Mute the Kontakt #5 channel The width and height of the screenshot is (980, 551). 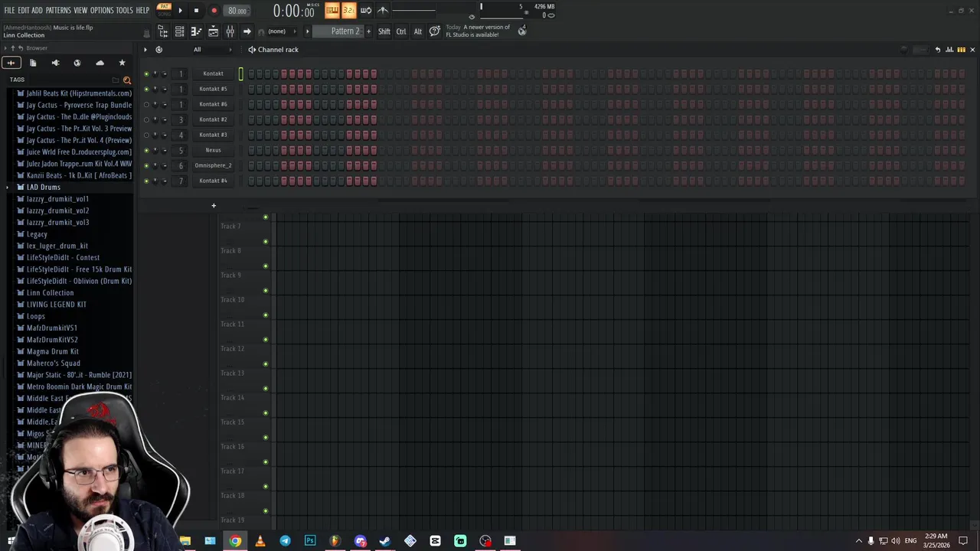pos(146,90)
